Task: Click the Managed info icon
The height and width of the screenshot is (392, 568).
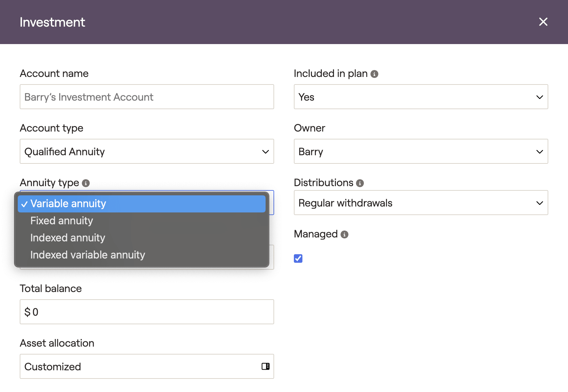Action: [x=344, y=234]
